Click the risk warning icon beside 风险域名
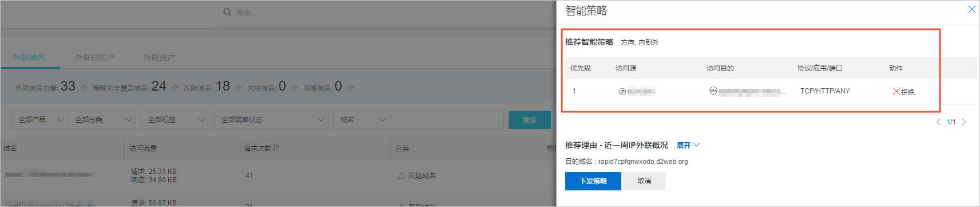 pos(402,175)
